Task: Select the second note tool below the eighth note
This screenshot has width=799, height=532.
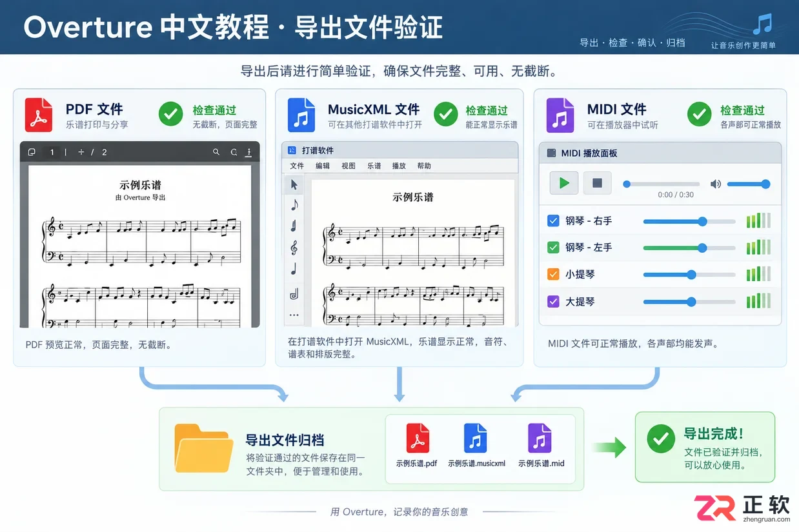Action: coord(294,226)
